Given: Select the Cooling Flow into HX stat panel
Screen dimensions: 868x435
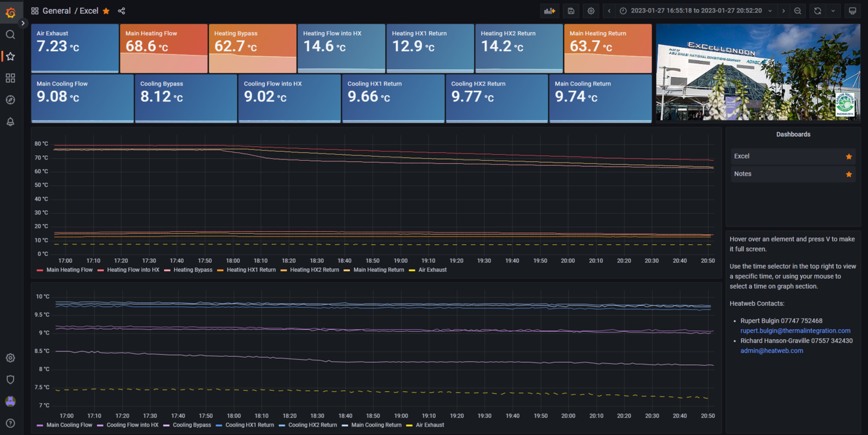Looking at the screenshot, I should pyautogui.click(x=290, y=99).
